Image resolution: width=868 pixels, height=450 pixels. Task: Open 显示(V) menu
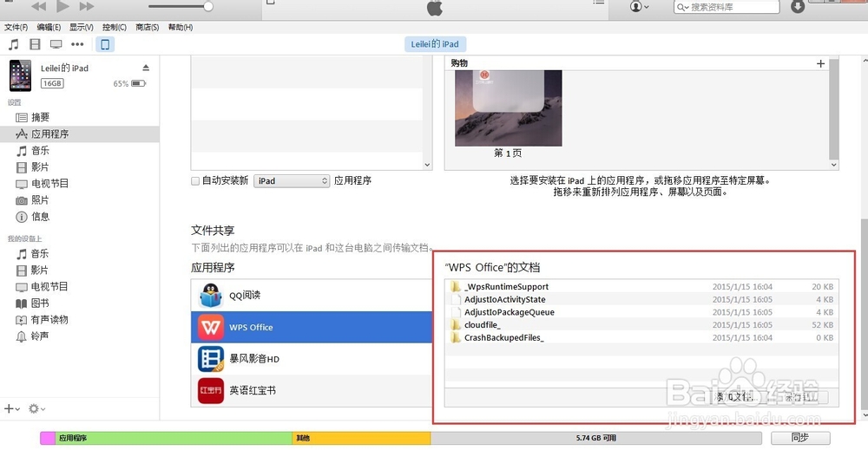81,27
